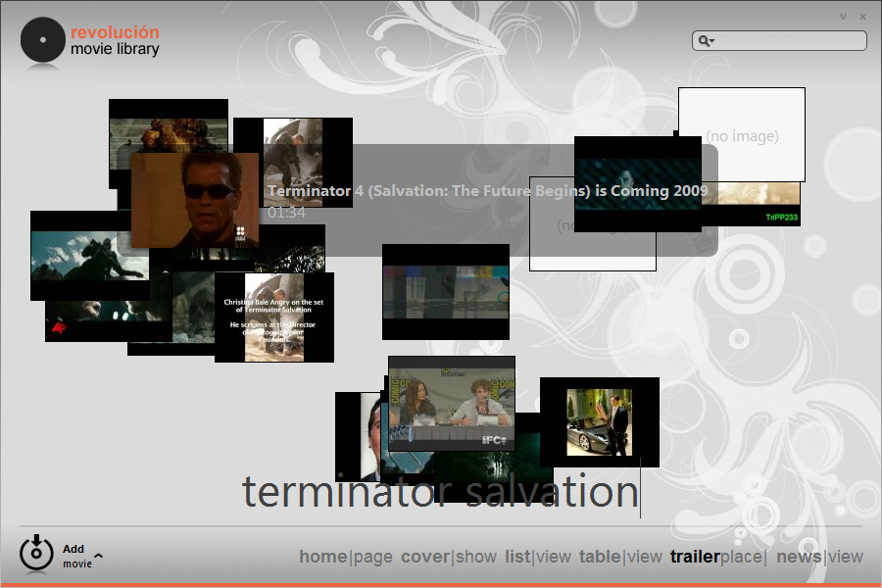The width and height of the screenshot is (882, 588).
Task: Open the table view tab
Action: [x=620, y=557]
